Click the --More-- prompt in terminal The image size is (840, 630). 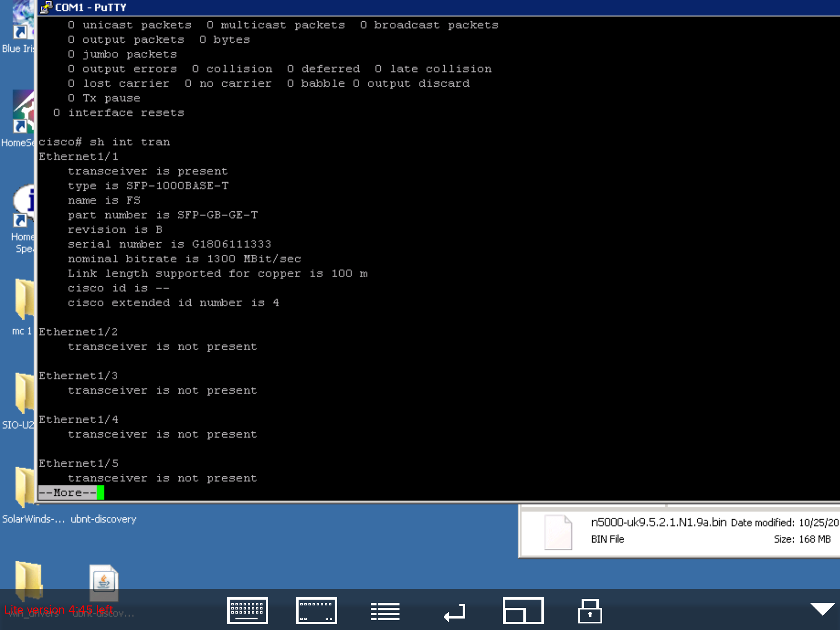pos(68,493)
